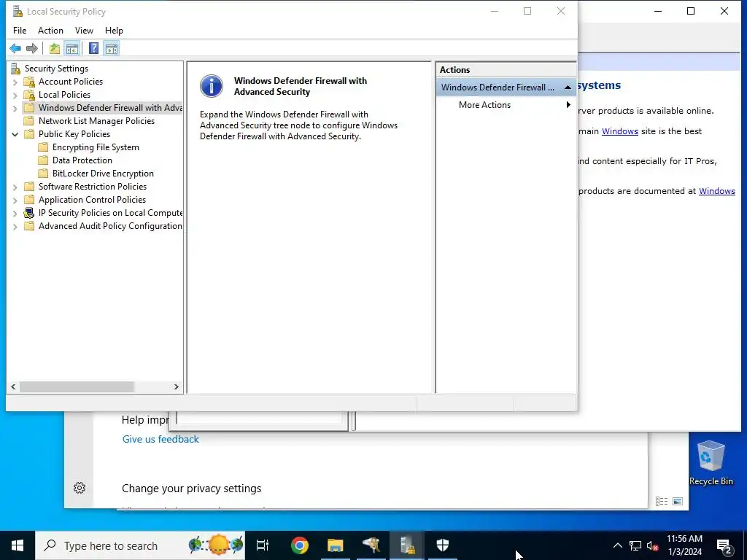The image size is (747, 560).
Task: Open the View menu
Action: [84, 31]
